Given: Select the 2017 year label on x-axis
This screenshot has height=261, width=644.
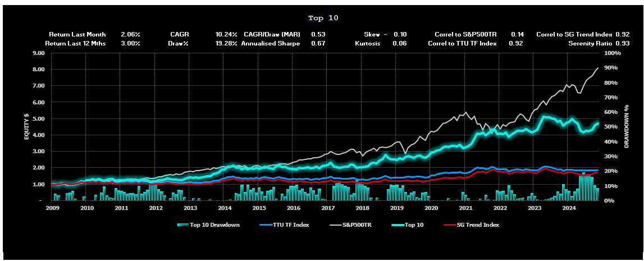Looking at the screenshot, I should tap(328, 208).
